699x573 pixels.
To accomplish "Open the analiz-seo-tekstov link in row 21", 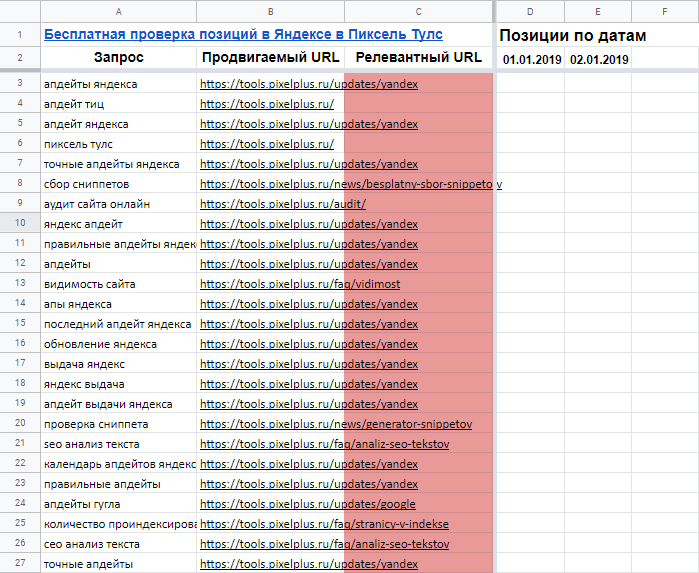I will point(325,444).
